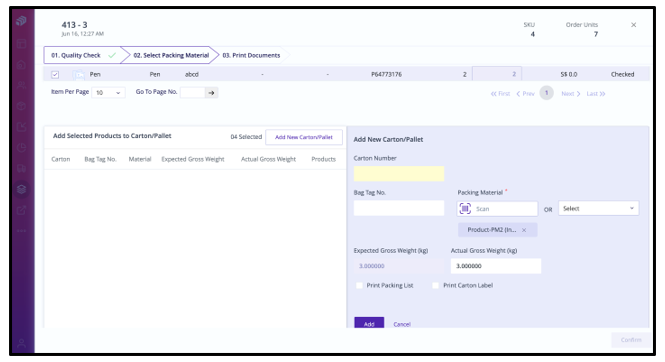Enable the Print Carton Label checkbox
Image resolution: width=665 pixels, height=362 pixels.
click(436, 286)
